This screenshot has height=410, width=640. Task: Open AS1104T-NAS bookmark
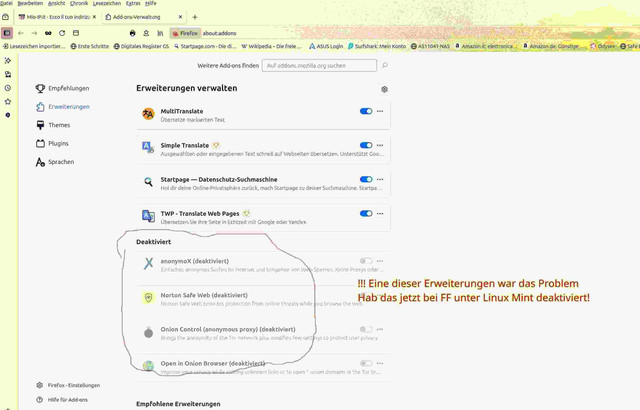pos(430,47)
